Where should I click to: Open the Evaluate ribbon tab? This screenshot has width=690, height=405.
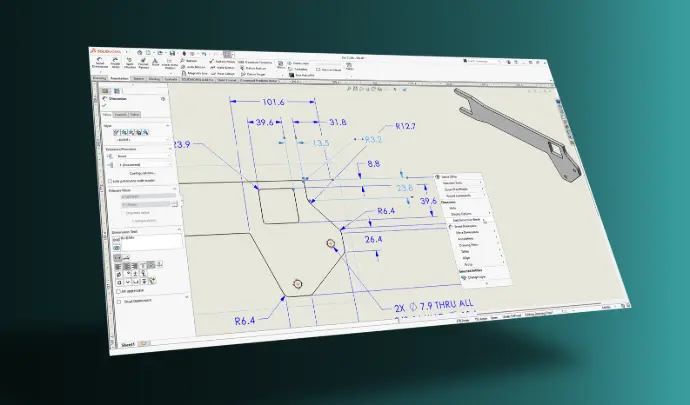tap(170, 80)
